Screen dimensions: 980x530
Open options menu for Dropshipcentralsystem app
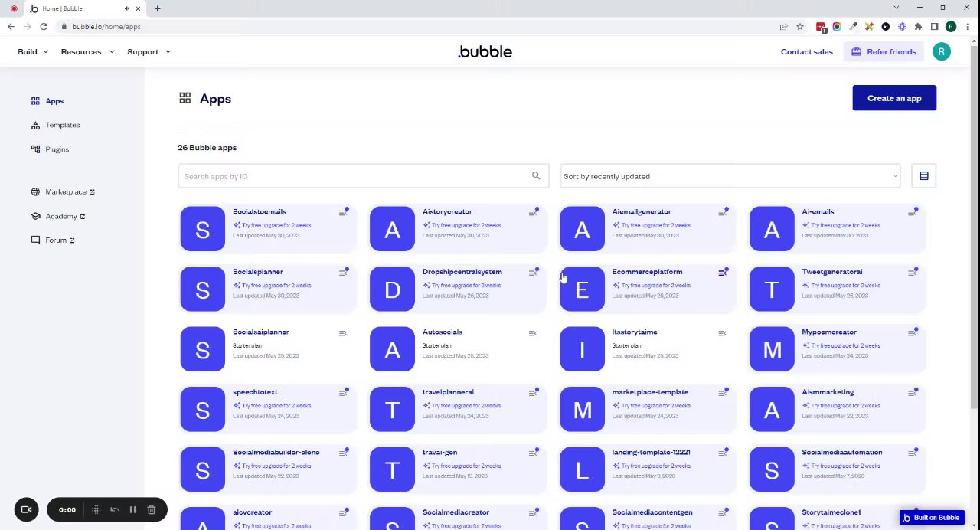tap(533, 273)
